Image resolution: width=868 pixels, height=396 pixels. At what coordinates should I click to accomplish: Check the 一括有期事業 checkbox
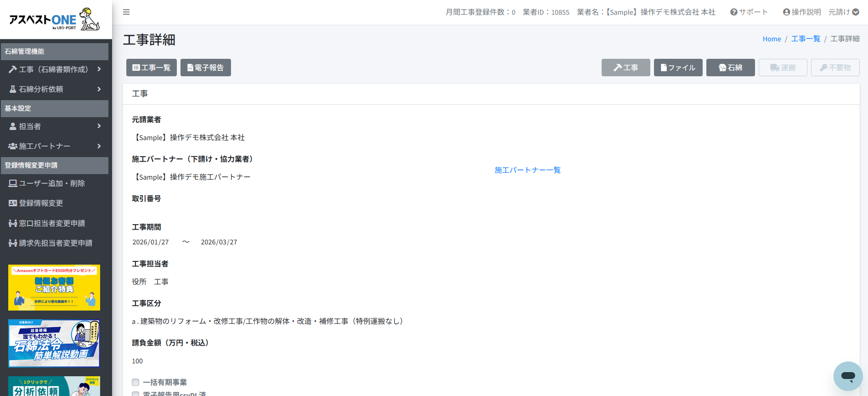tap(135, 382)
